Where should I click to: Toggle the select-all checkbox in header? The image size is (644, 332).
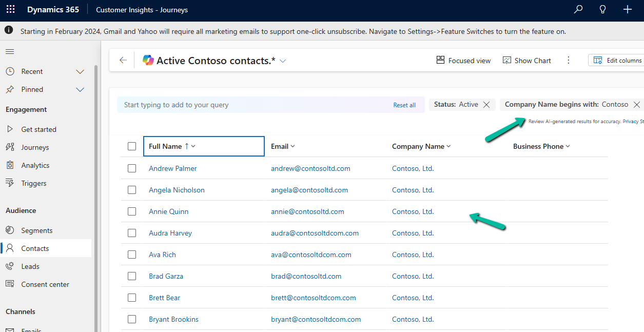132,146
